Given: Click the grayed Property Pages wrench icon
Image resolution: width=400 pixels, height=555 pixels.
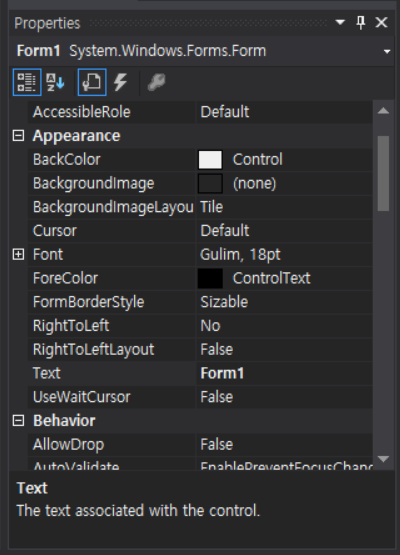Looking at the screenshot, I should click(x=156, y=82).
